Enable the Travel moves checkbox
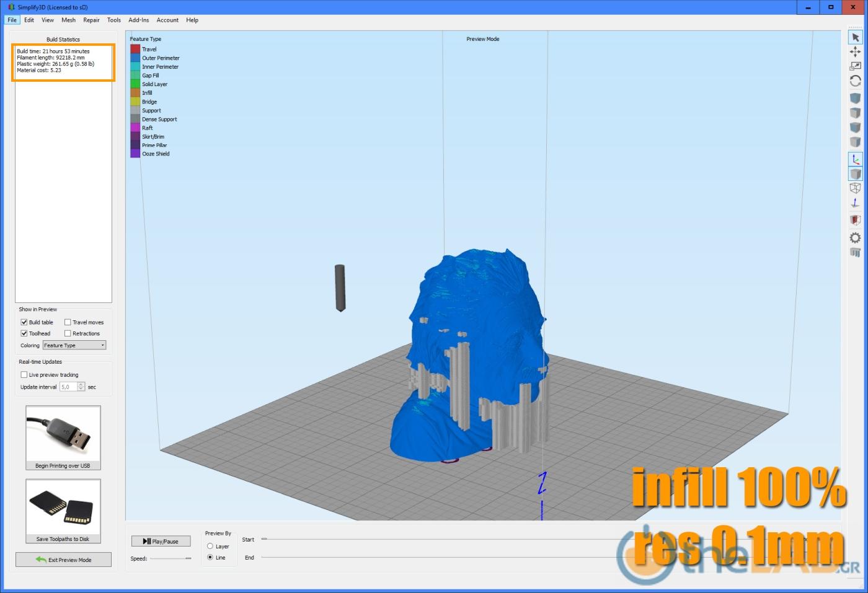The width and height of the screenshot is (868, 593). pyautogui.click(x=68, y=322)
